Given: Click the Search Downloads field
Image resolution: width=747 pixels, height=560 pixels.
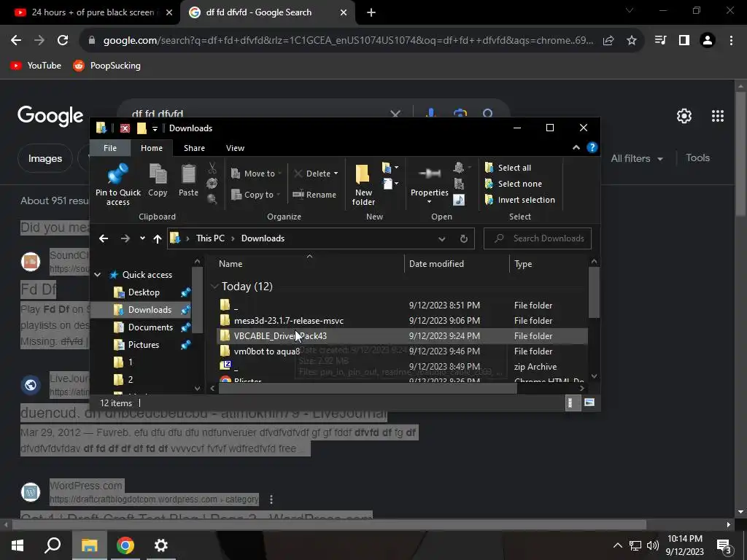Looking at the screenshot, I should tap(538, 238).
